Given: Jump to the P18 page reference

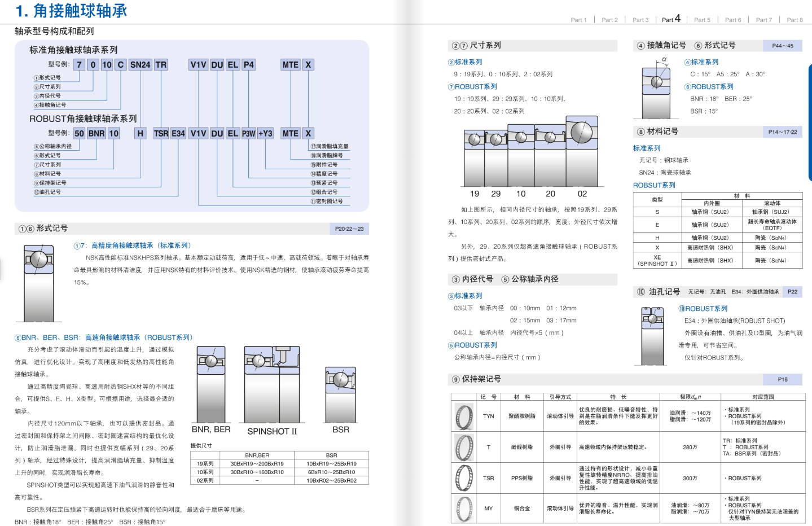Looking at the screenshot, I should pos(783,379).
